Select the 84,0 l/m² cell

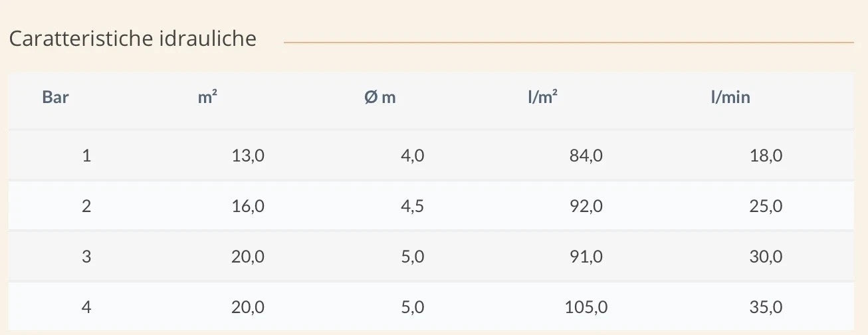pyautogui.click(x=586, y=156)
